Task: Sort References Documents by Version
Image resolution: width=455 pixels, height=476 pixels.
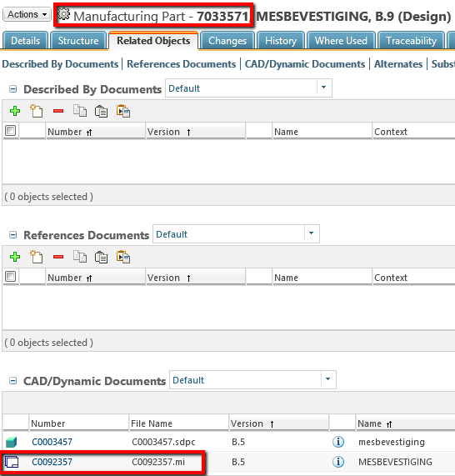Action: coord(196,277)
